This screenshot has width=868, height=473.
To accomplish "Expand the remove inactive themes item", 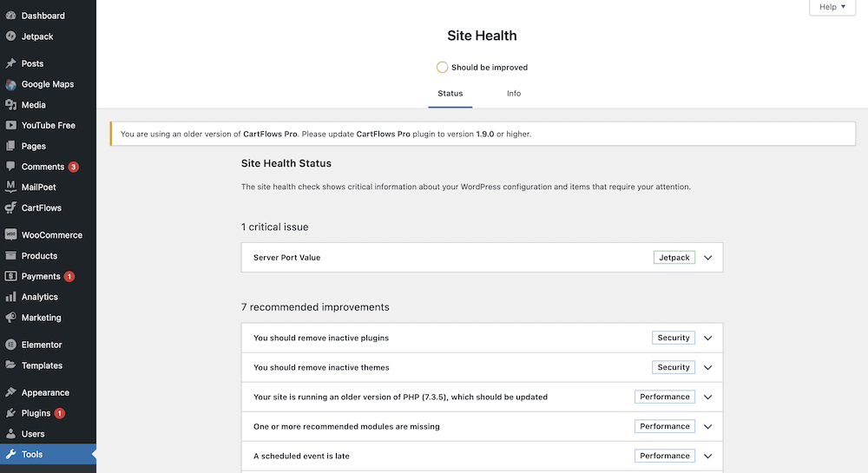I will (707, 367).
